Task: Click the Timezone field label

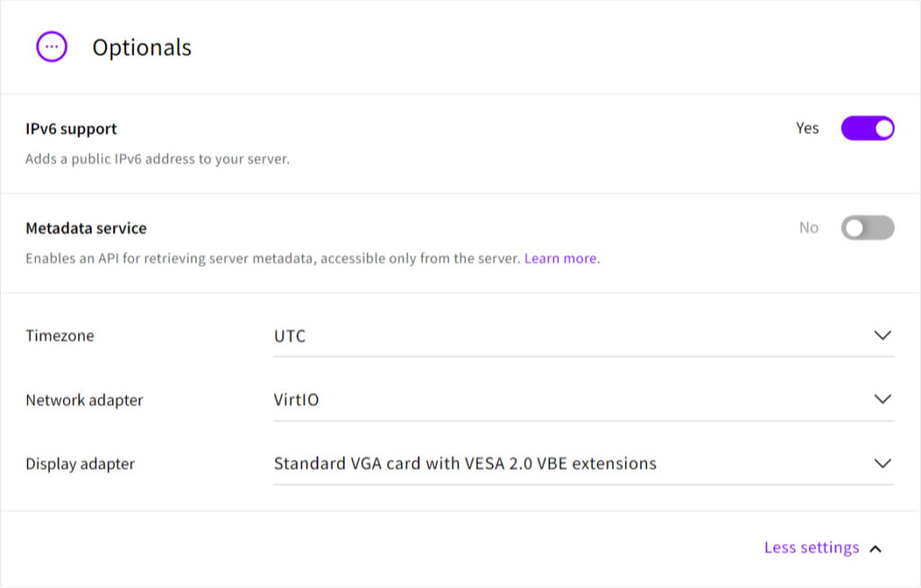Action: tap(59, 336)
